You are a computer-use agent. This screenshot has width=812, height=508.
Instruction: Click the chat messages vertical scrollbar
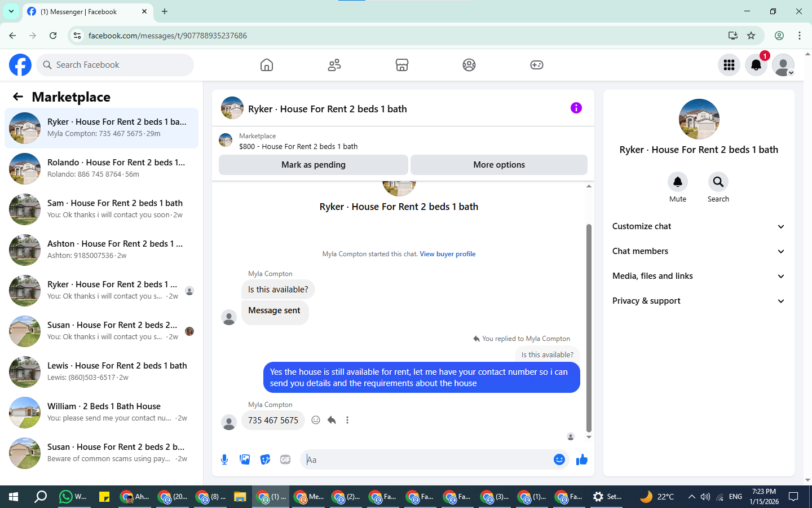tap(589, 327)
